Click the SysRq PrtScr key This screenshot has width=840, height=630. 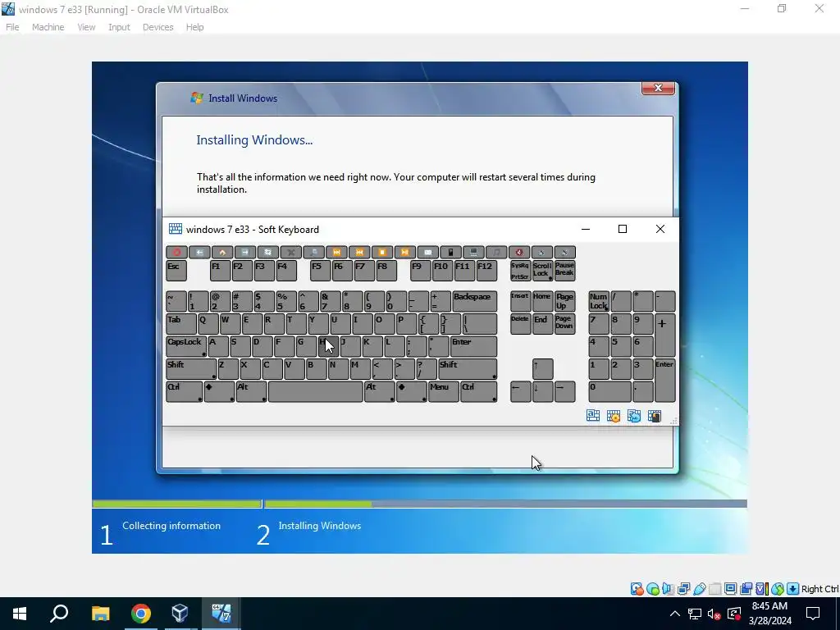(x=520, y=271)
